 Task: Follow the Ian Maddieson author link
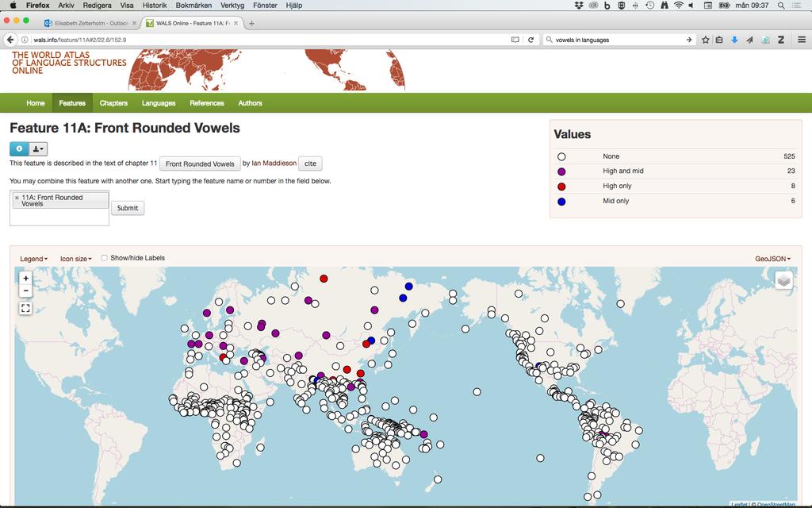[274, 163]
